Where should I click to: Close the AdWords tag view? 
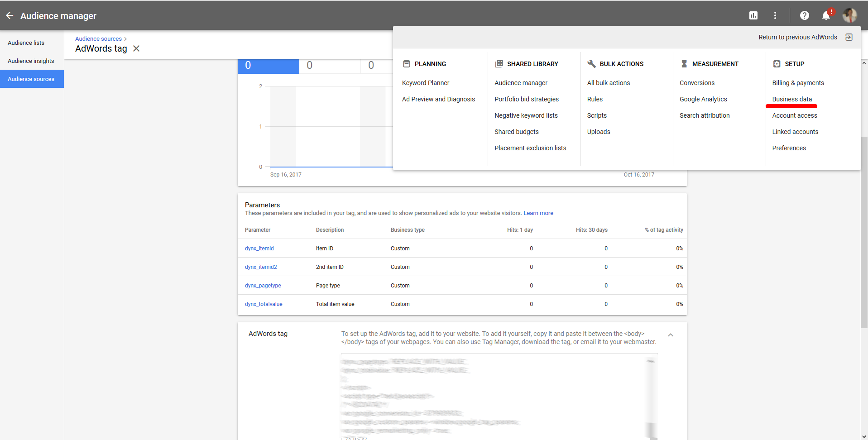pyautogui.click(x=136, y=48)
